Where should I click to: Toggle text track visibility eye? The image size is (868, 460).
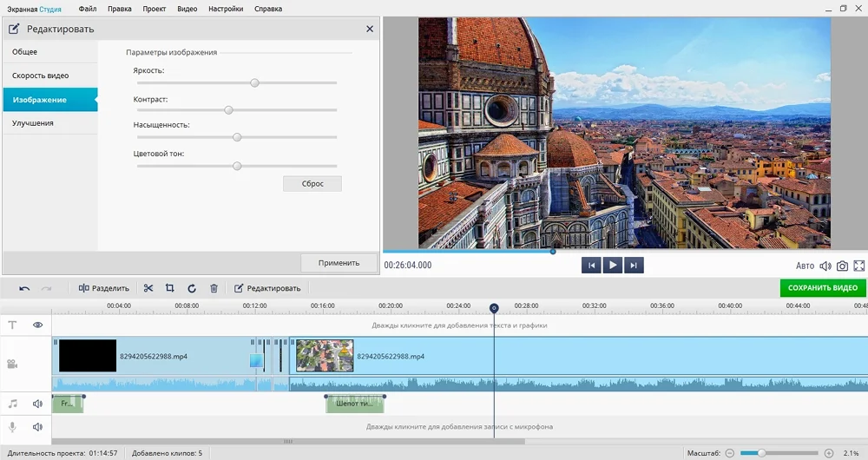[38, 325]
